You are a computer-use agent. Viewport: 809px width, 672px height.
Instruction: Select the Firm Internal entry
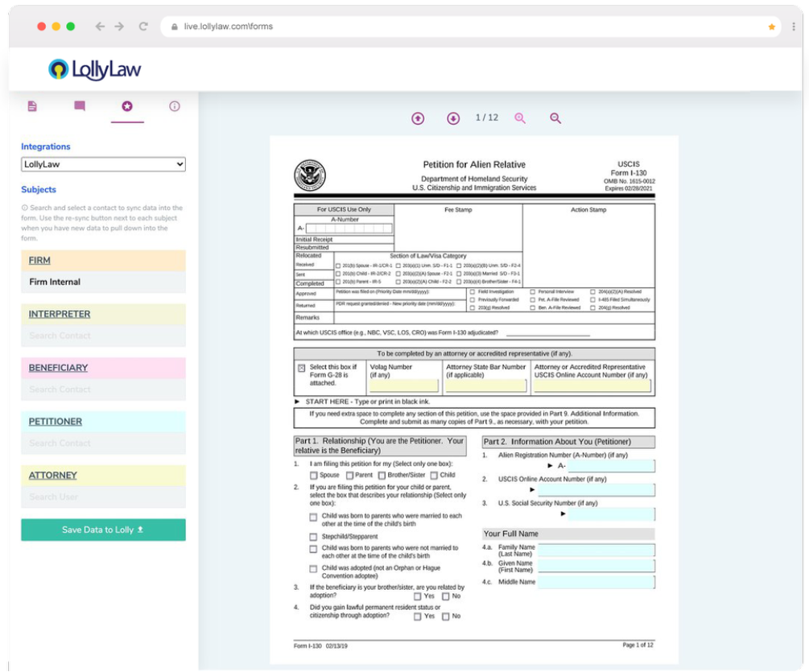pos(103,282)
